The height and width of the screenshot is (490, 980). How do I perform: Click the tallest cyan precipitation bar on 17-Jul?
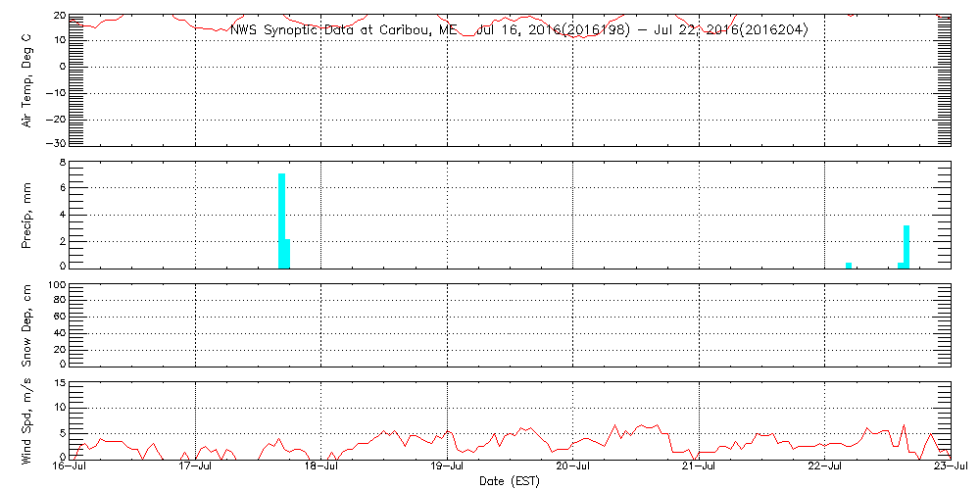pyautogui.click(x=281, y=220)
